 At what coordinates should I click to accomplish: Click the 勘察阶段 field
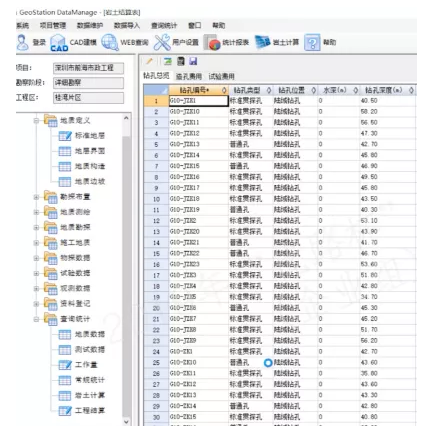point(88,83)
